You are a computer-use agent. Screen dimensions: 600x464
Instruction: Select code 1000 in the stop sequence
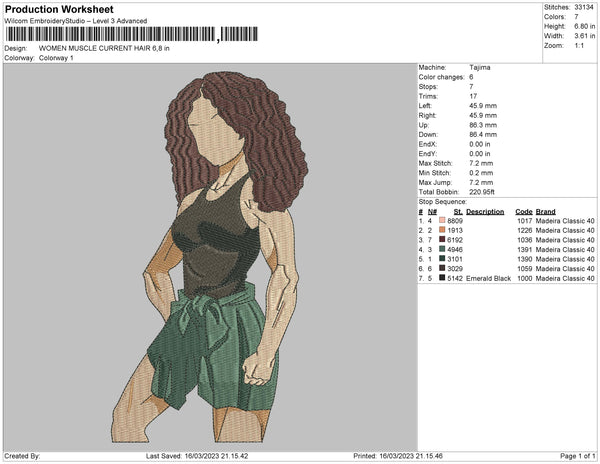click(x=525, y=278)
